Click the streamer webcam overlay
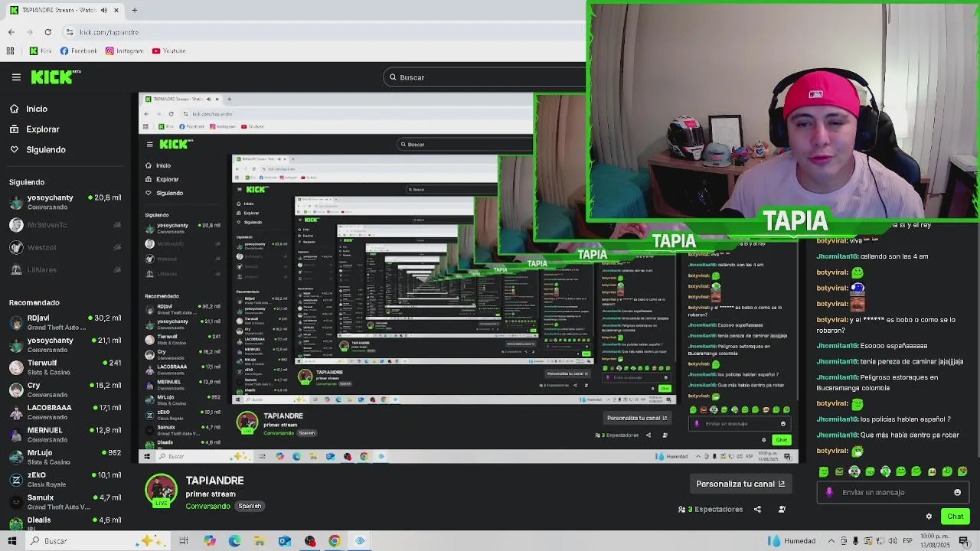 [782, 112]
